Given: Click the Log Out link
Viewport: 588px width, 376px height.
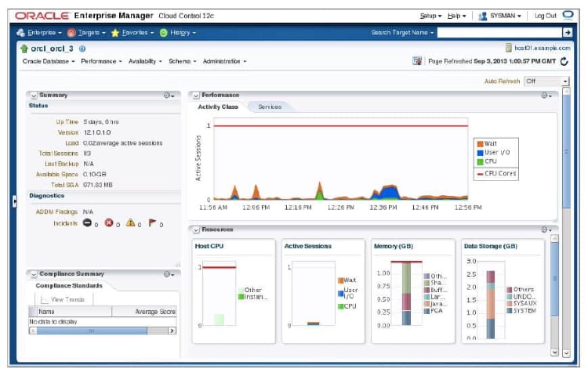Looking at the screenshot, I should pyautogui.click(x=545, y=16).
